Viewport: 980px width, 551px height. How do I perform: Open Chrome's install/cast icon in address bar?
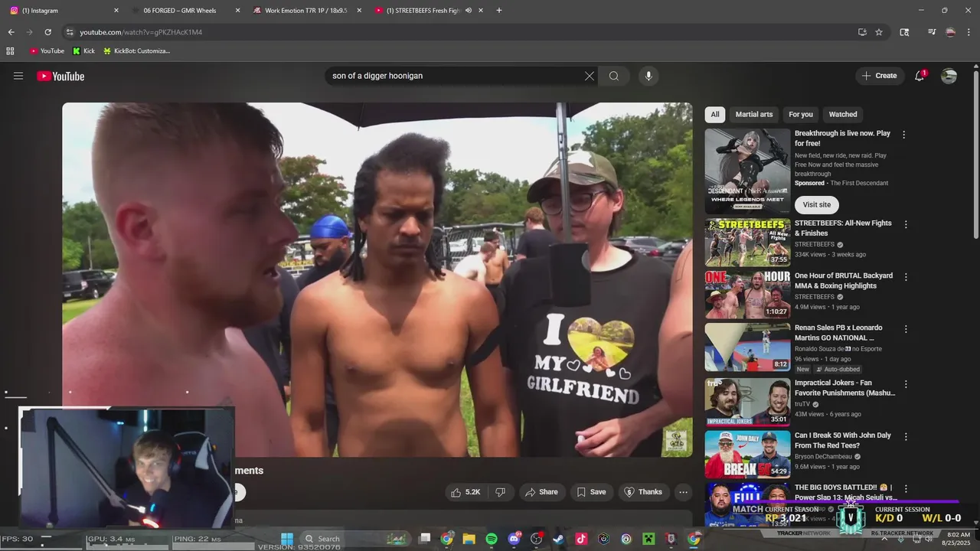point(862,32)
